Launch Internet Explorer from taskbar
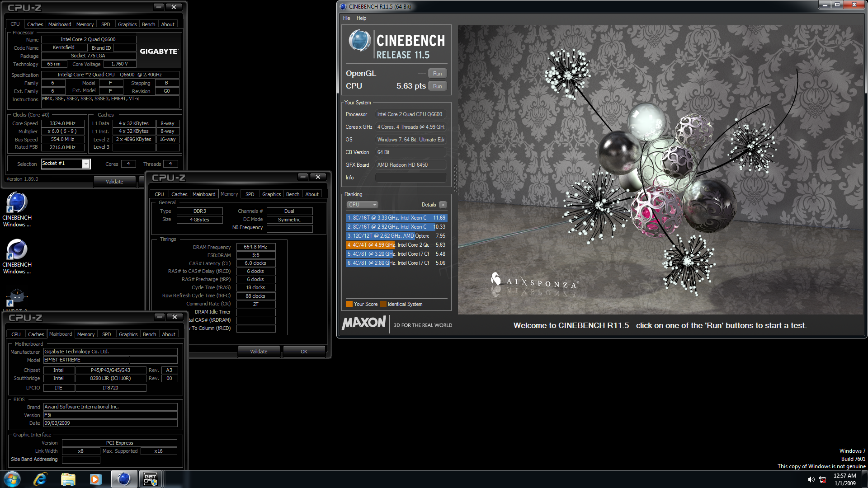The width and height of the screenshot is (868, 488). (x=40, y=479)
